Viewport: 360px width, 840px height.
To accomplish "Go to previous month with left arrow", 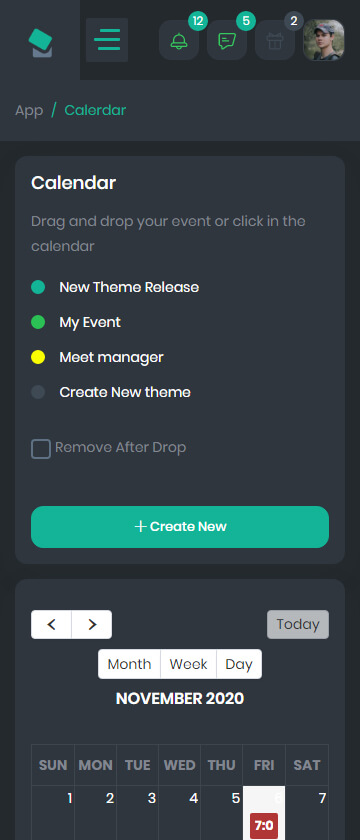I will [51, 625].
